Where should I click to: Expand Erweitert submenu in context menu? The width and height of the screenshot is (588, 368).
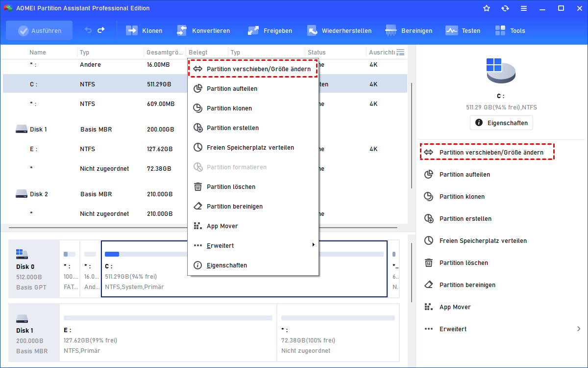253,245
